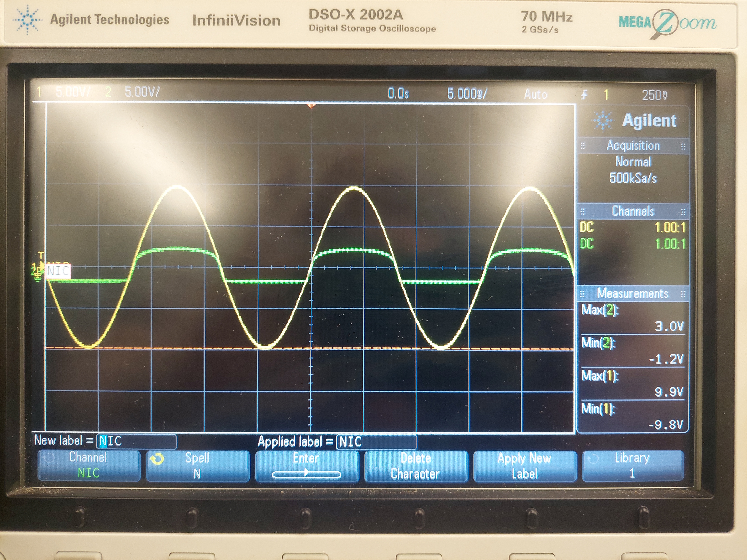Click the 500kSa/s sample rate text

click(633, 178)
